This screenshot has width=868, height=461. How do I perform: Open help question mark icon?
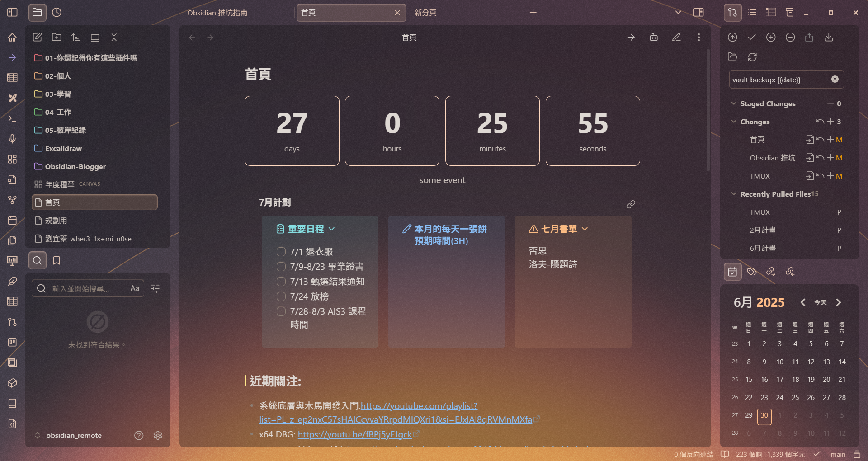point(139,435)
